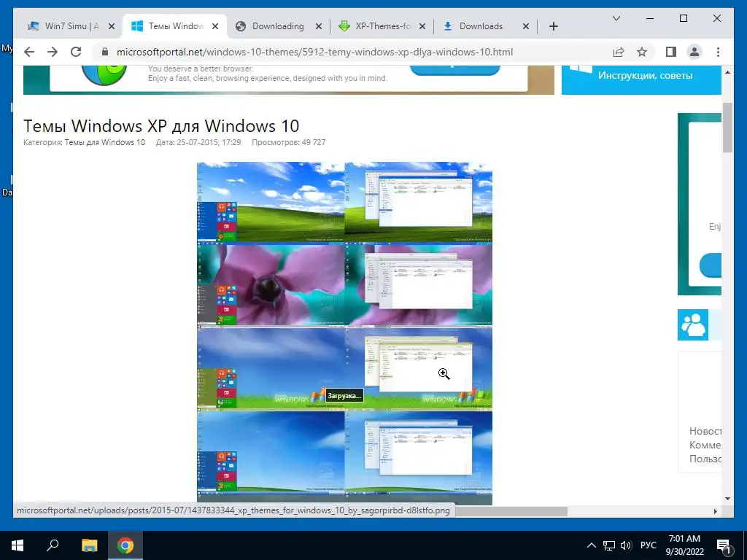Click the address bar URL

point(314,52)
